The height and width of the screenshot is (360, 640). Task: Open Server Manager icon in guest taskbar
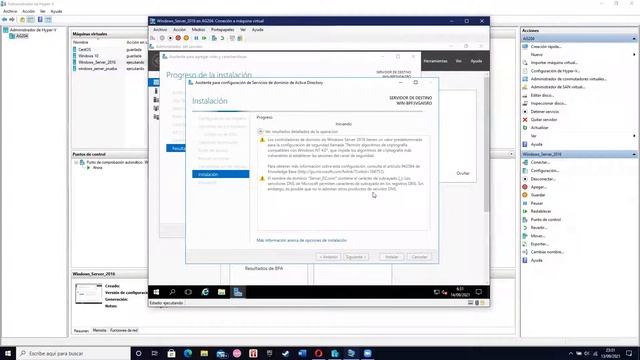tap(238, 292)
